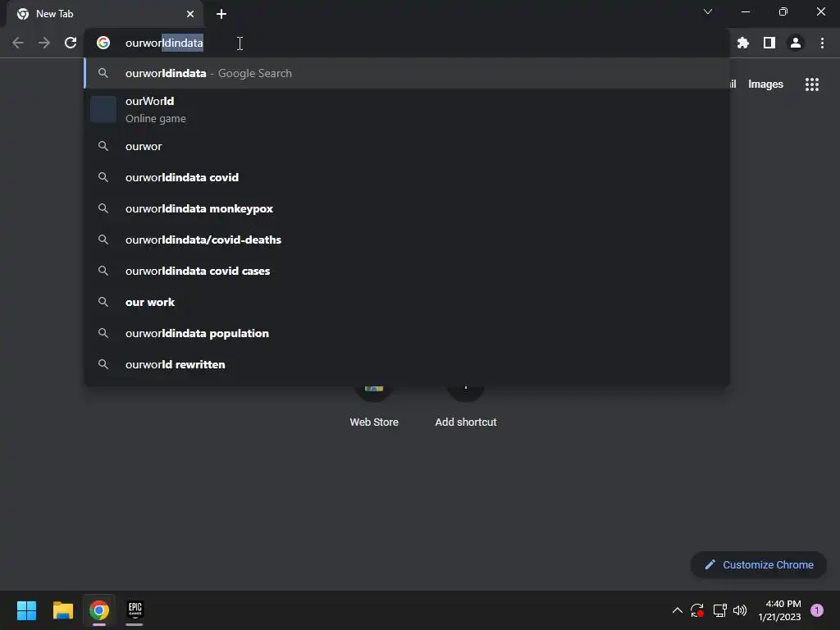Pick the our work suggestion
Viewport: 840px width, 630px height.
tap(407, 302)
